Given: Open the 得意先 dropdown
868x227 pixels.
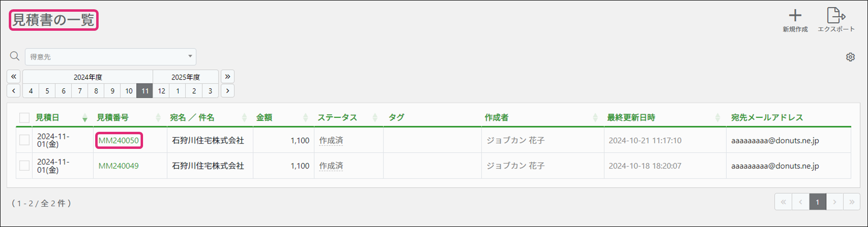Looking at the screenshot, I should tap(111, 57).
